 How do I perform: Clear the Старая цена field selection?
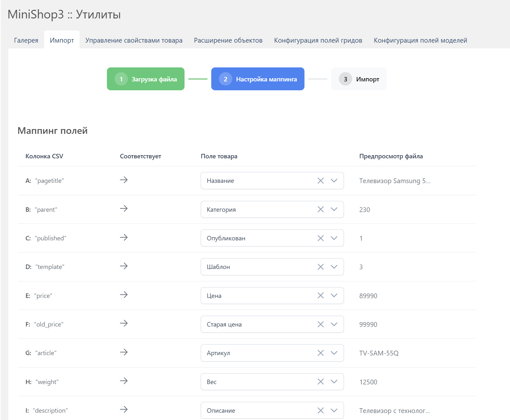pyautogui.click(x=320, y=324)
